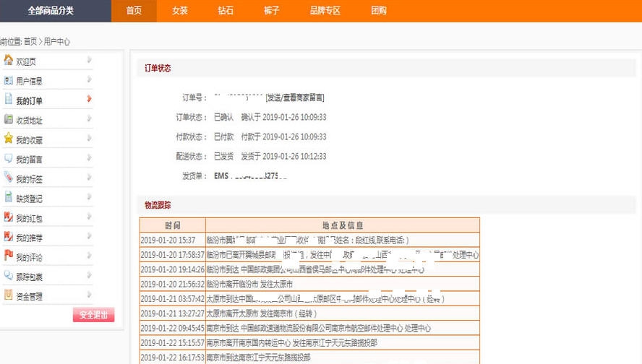This screenshot has width=642, height=364.
Task: Open 我的留言 in the sidebar
Action: 29,160
